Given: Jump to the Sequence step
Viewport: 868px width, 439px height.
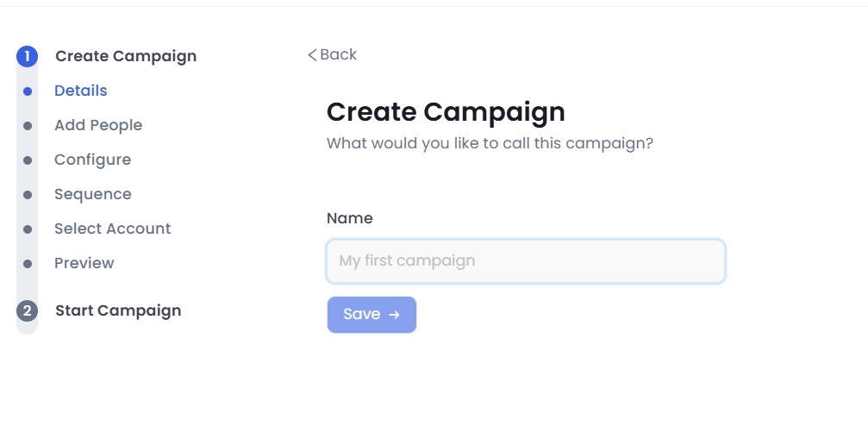Looking at the screenshot, I should click(93, 194).
